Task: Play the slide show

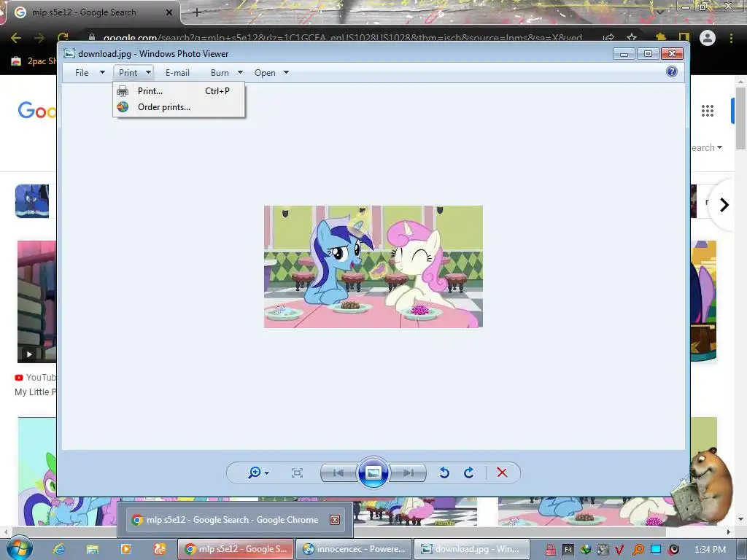Action: 373,472
